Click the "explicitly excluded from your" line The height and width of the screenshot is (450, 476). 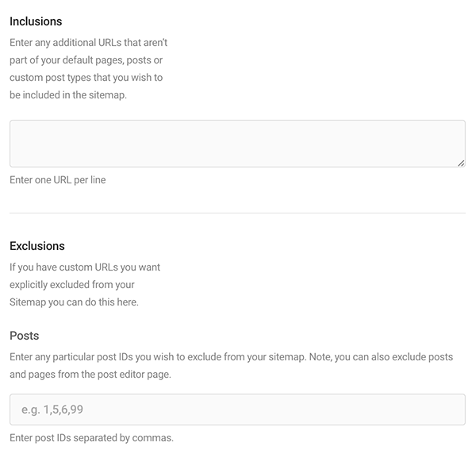click(72, 285)
